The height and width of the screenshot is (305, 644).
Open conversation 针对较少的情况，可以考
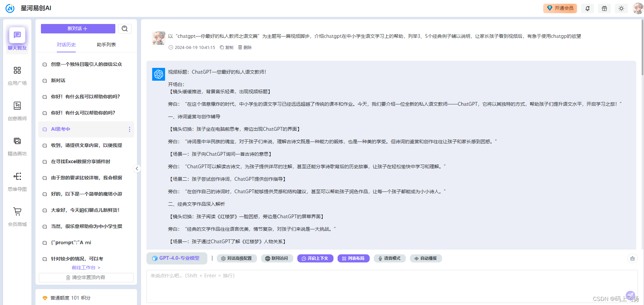pyautogui.click(x=86, y=259)
